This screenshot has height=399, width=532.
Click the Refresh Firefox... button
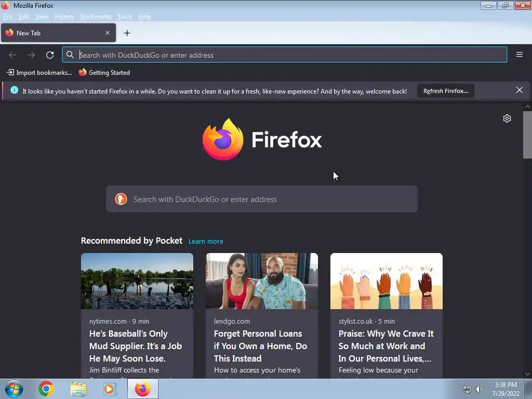point(445,91)
